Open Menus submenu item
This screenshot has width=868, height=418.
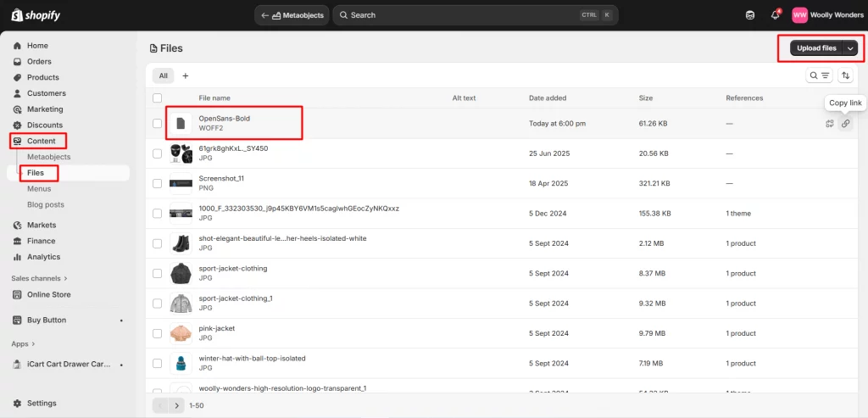tap(39, 189)
